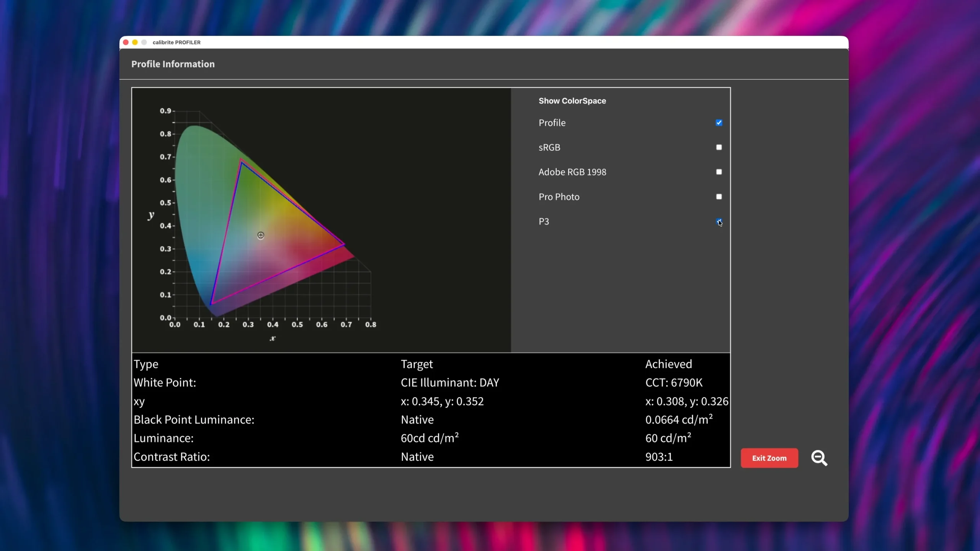The image size is (980, 551).
Task: Minimize the window with yellow button
Action: pyautogui.click(x=135, y=42)
